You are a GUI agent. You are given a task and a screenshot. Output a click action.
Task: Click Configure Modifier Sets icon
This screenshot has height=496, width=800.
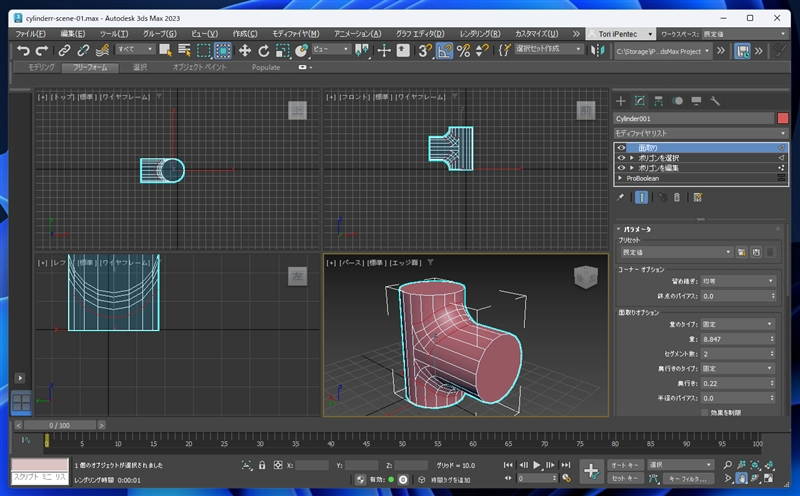tap(697, 197)
